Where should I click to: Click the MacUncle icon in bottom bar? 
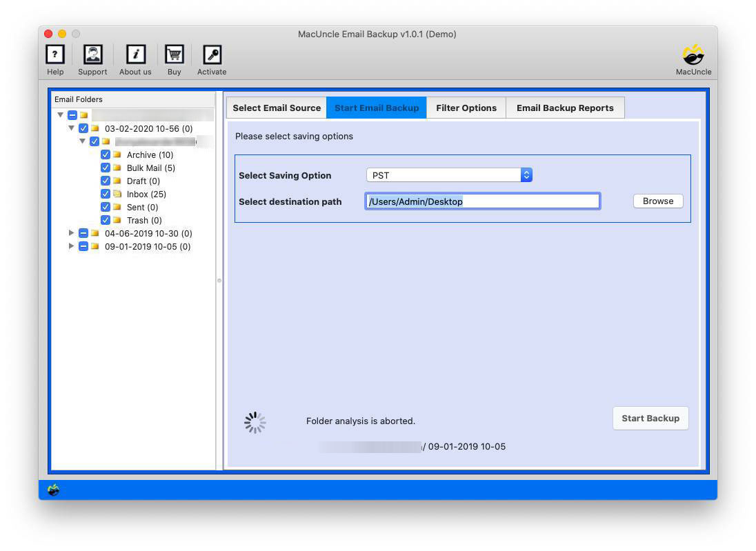coord(53,489)
